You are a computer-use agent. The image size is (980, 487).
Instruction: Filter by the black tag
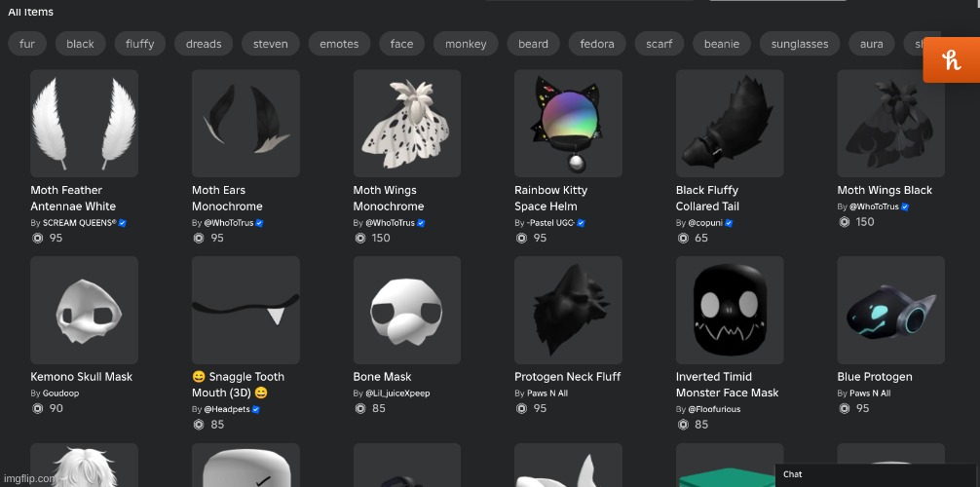(x=80, y=44)
